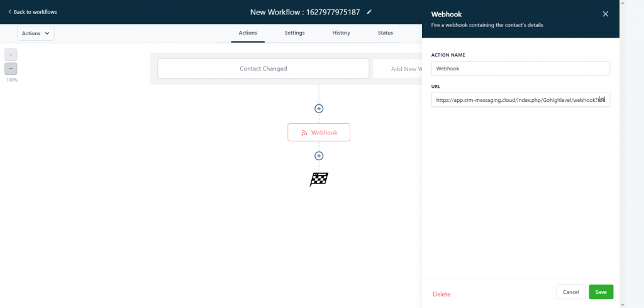644x308 pixels.
Task: Add action below the Webhook step
Action: pyautogui.click(x=319, y=156)
